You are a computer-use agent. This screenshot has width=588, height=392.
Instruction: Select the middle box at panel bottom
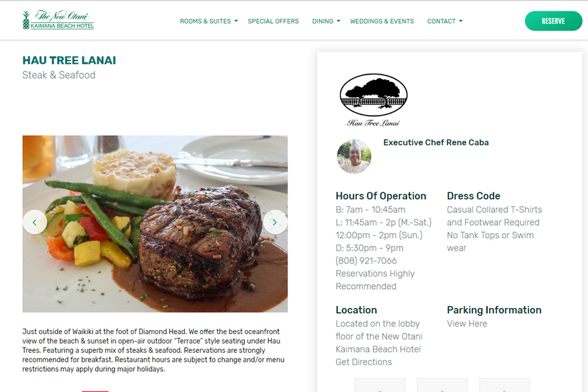tap(442, 385)
